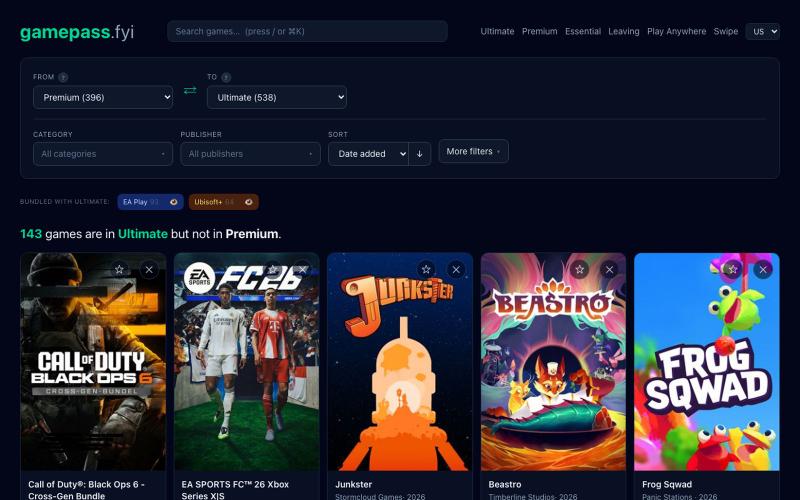Open Call of Duty Black Ops 6 cover art
Screen dimensions: 800x500
(93, 362)
